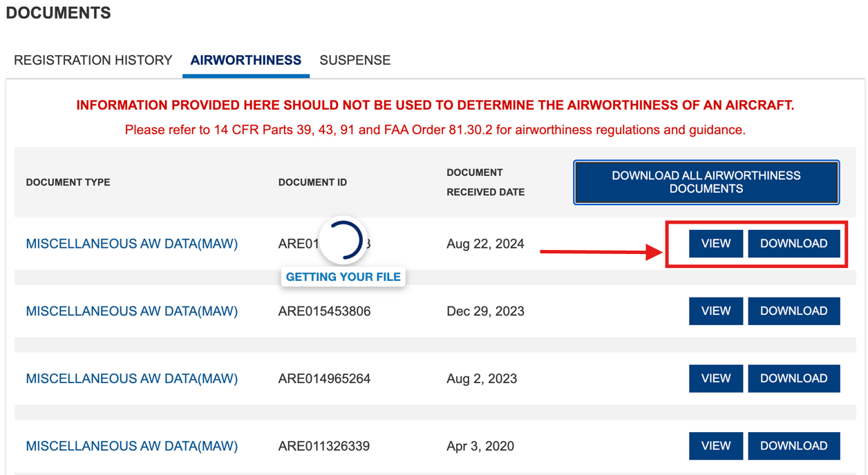Open the Aug 22, 2024 Miscellaneous AW Data link
The height and width of the screenshot is (475, 868).
click(x=131, y=244)
